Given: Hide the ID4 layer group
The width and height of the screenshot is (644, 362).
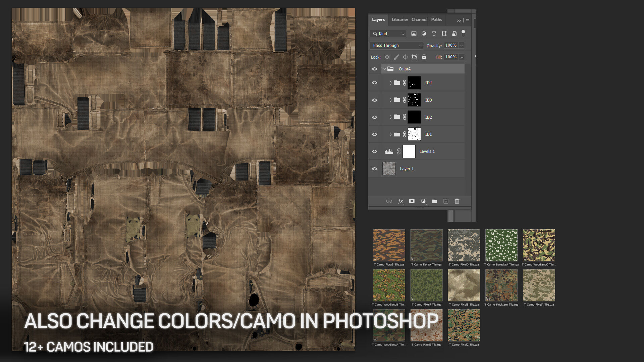Looking at the screenshot, I should coord(375,83).
